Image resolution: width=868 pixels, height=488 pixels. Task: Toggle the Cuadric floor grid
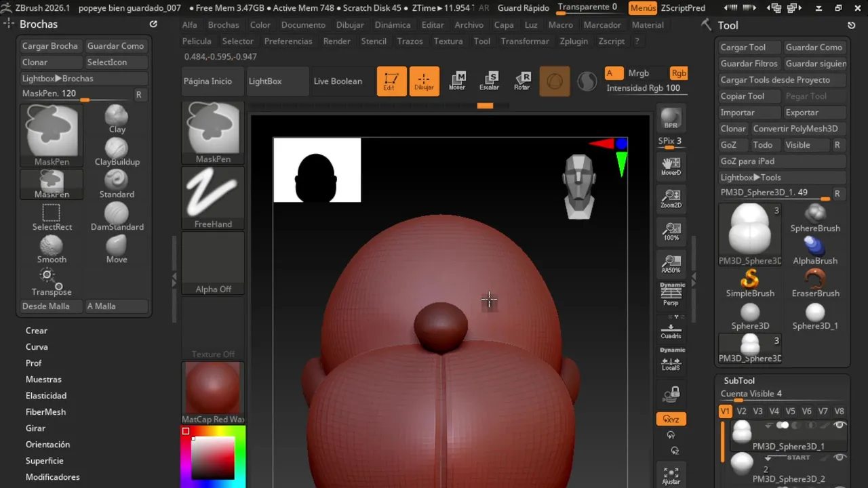coord(671,329)
